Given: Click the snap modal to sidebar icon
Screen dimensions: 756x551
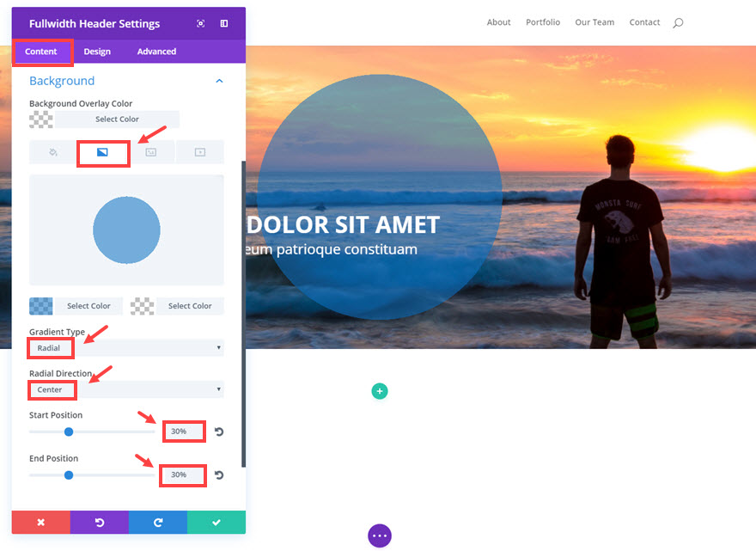Looking at the screenshot, I should tap(224, 24).
